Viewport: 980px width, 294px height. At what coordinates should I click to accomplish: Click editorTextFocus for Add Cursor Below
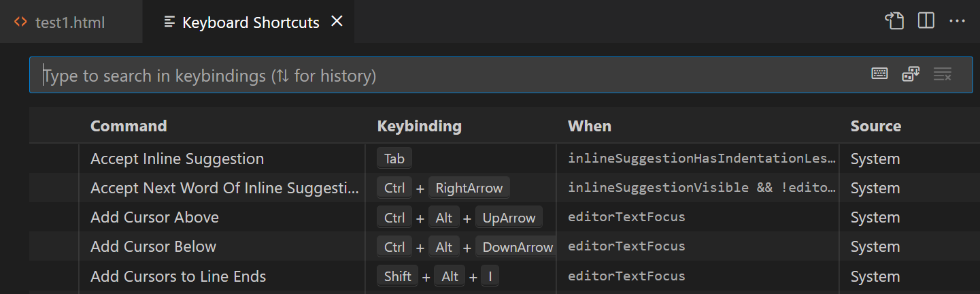point(626,246)
